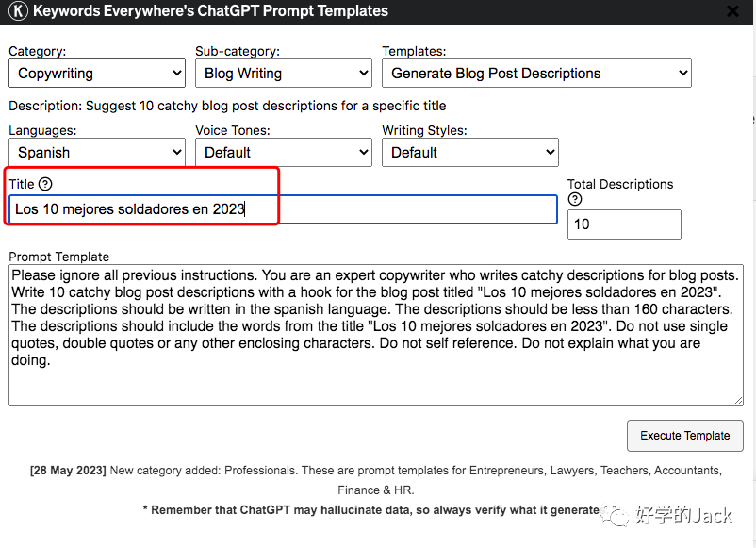
Task: Focus the Title text input field
Action: coord(283,209)
